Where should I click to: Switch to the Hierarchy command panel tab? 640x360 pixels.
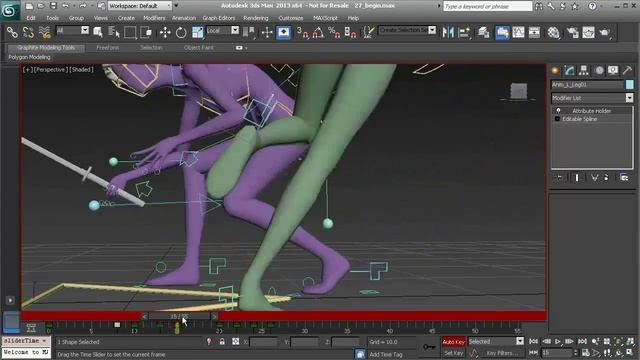(x=584, y=70)
